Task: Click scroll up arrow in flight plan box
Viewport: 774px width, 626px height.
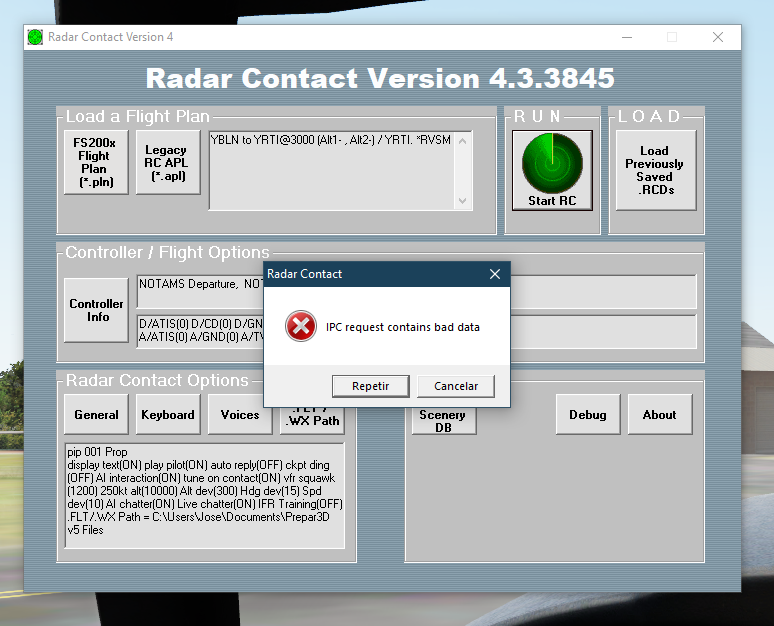Action: (463, 141)
